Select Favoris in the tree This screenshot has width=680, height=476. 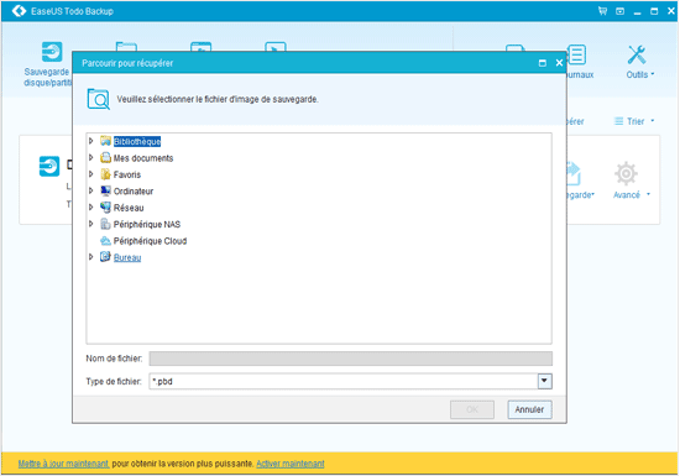(x=127, y=175)
